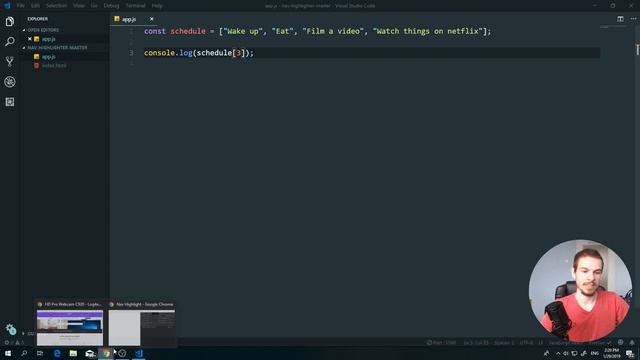Screen dimensions: 640x360
Task: Place cursor on the console.log line
Action: [x=372, y=53]
